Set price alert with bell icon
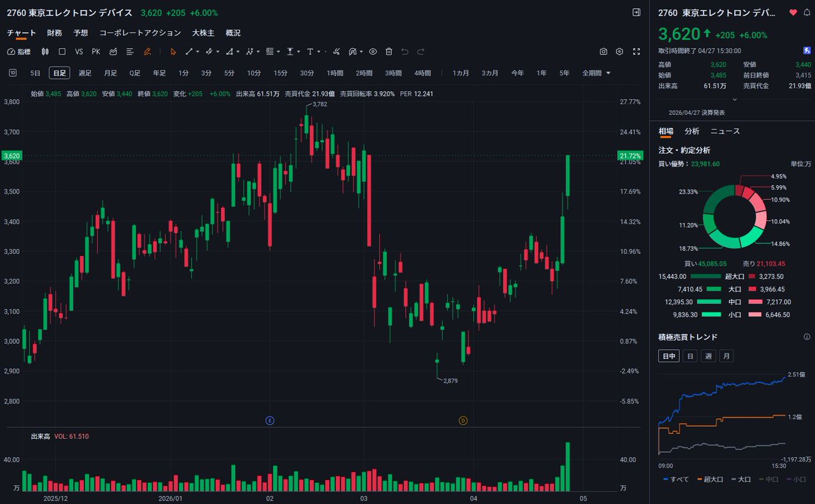Viewport: 815px width, 504px height. pos(807,12)
